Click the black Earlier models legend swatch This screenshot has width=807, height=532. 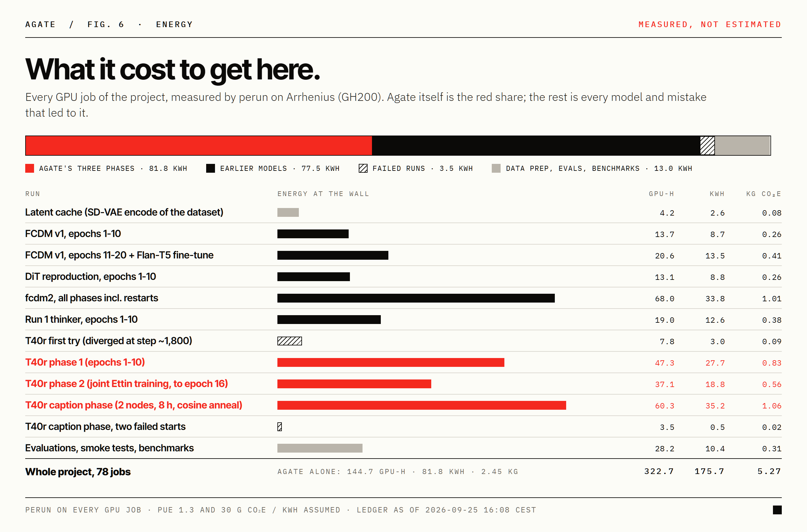[x=210, y=168]
